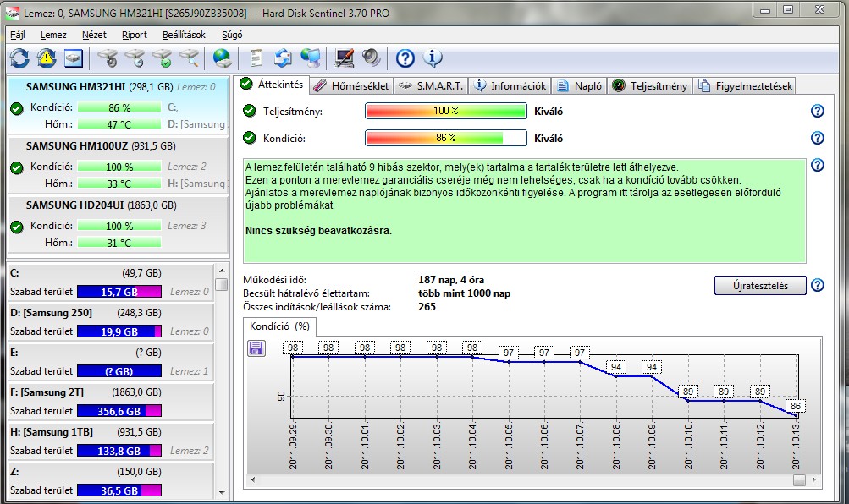Open the text report notepad icon
This screenshot has width=849, height=504.
[256, 58]
